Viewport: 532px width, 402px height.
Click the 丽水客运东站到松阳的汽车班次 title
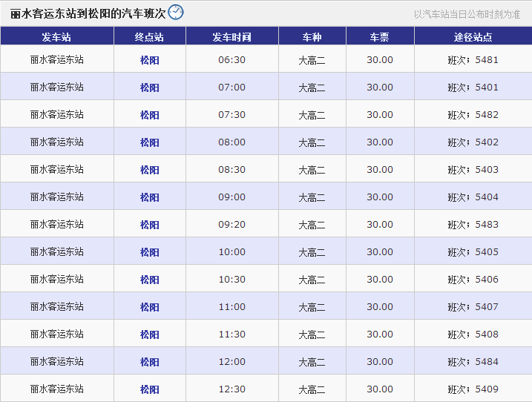coord(88,13)
